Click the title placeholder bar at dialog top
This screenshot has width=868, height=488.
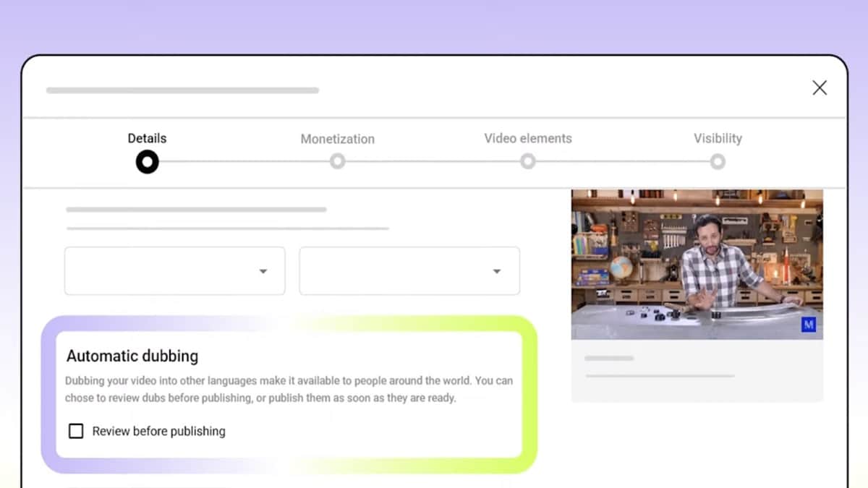pos(182,91)
